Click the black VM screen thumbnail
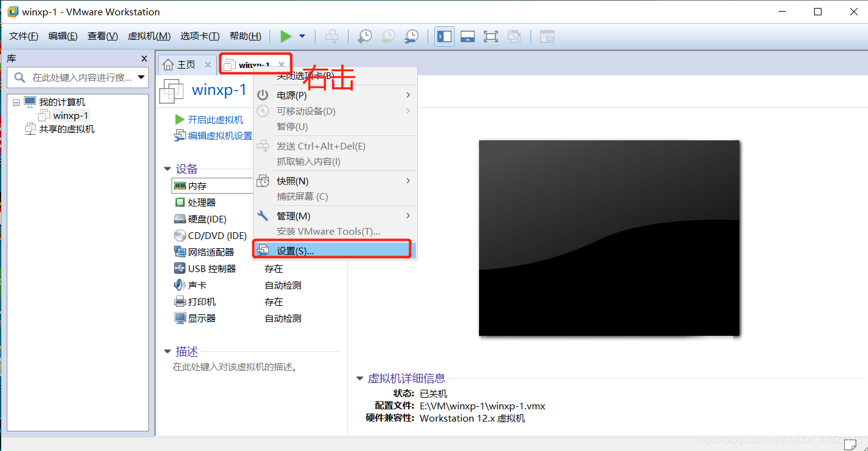The height and width of the screenshot is (451, 868). click(609, 238)
